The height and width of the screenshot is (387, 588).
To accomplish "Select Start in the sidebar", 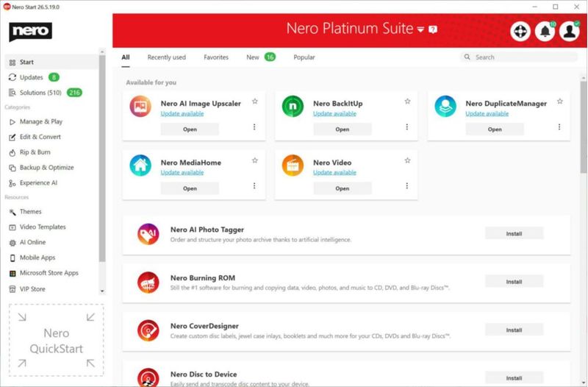I will [51, 62].
